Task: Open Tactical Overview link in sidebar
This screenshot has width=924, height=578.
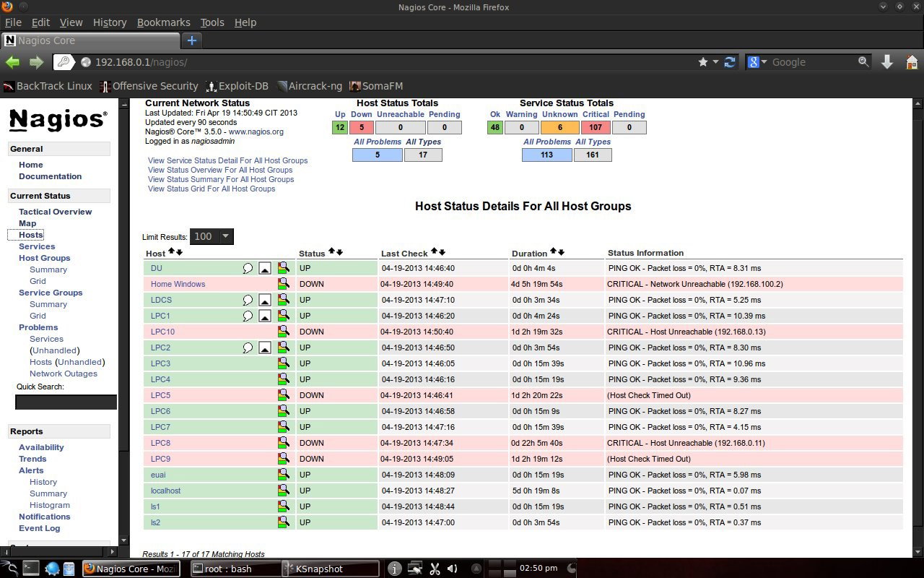Action: (55, 212)
